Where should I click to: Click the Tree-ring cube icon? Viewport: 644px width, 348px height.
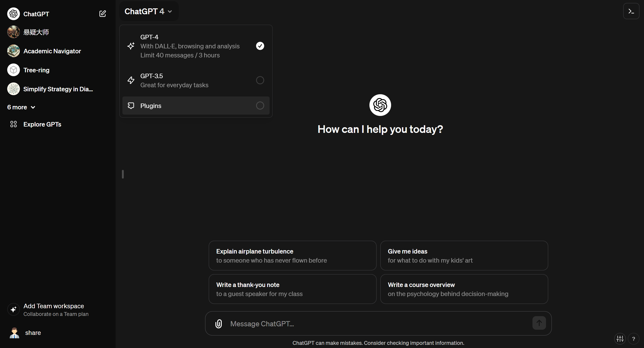pos(14,70)
